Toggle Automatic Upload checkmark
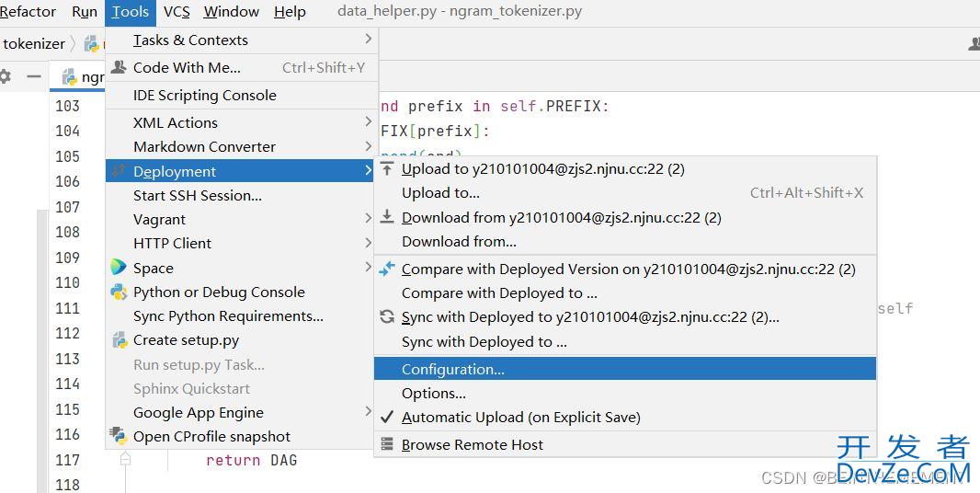Image resolution: width=980 pixels, height=493 pixels. click(388, 417)
